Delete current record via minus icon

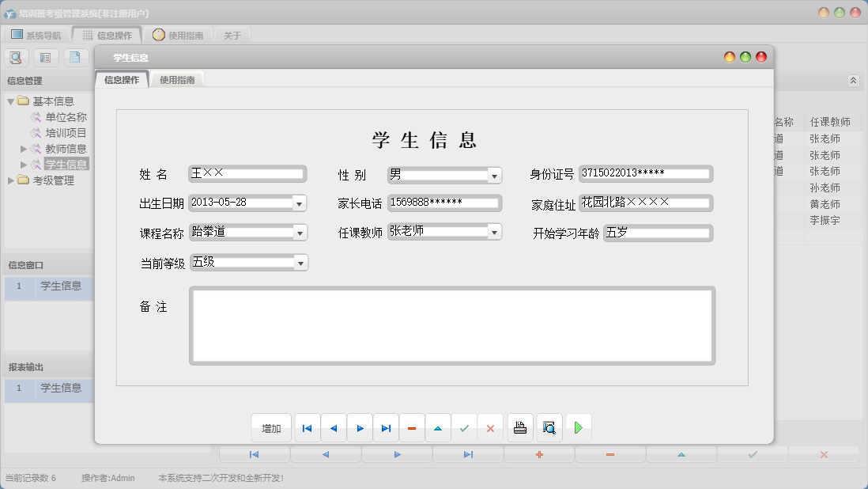click(412, 427)
